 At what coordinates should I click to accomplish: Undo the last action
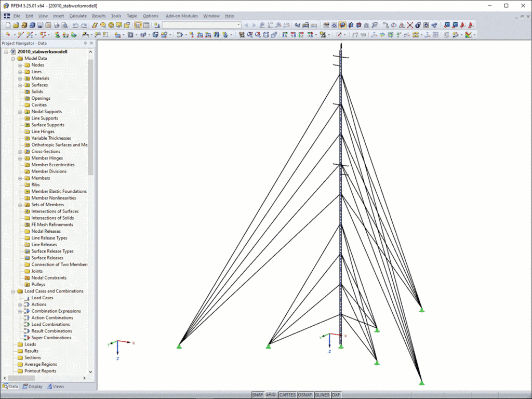[x=75, y=25]
